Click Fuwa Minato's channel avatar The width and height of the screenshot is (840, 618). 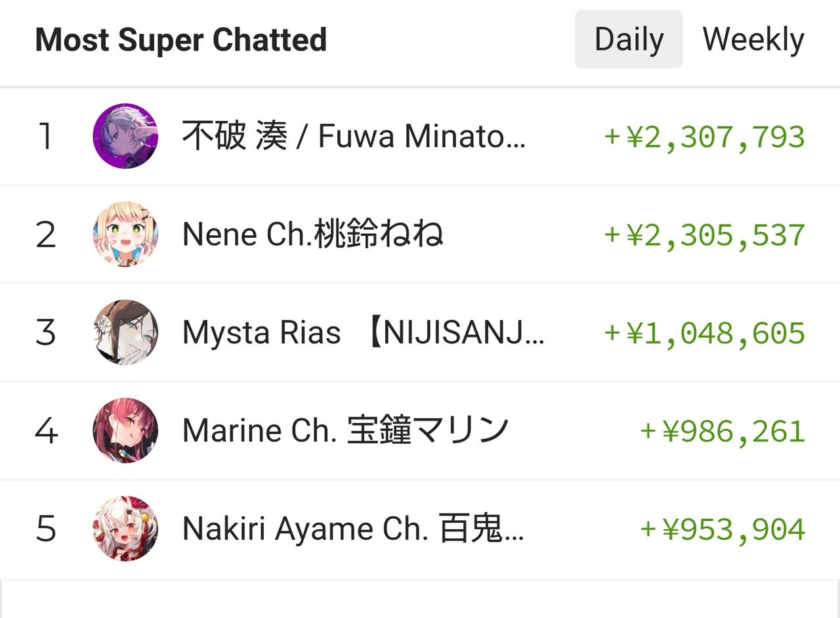tap(125, 136)
